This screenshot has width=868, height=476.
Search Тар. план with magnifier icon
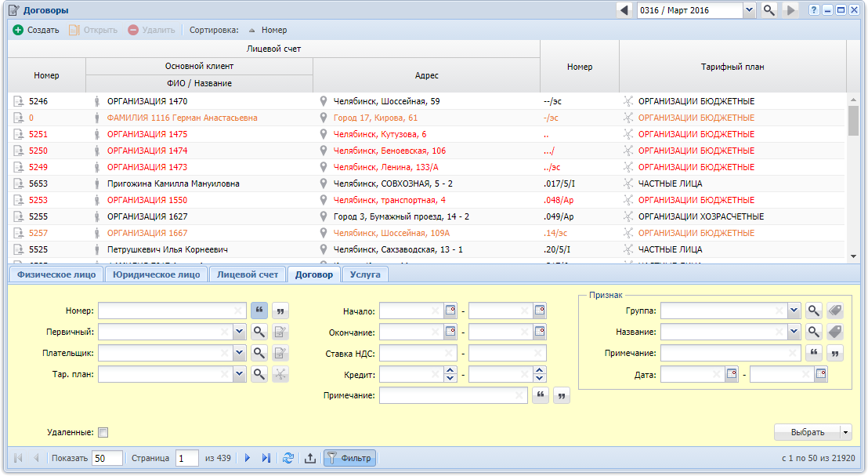[x=259, y=374]
